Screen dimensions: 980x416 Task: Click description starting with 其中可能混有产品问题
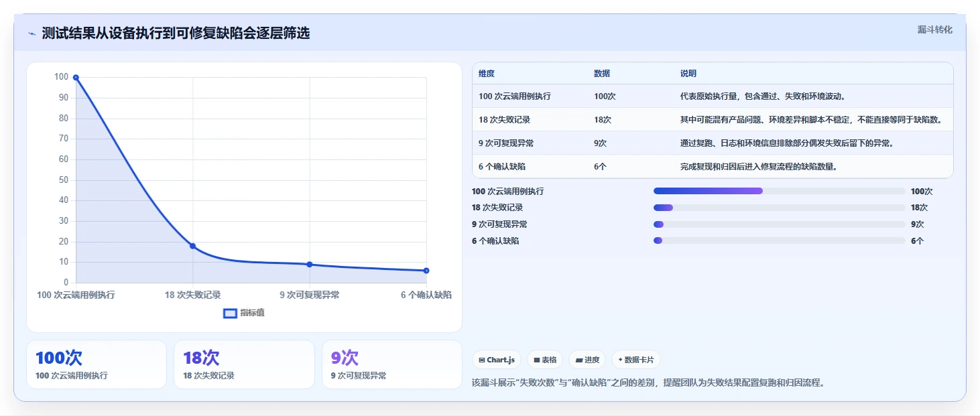[x=812, y=120]
